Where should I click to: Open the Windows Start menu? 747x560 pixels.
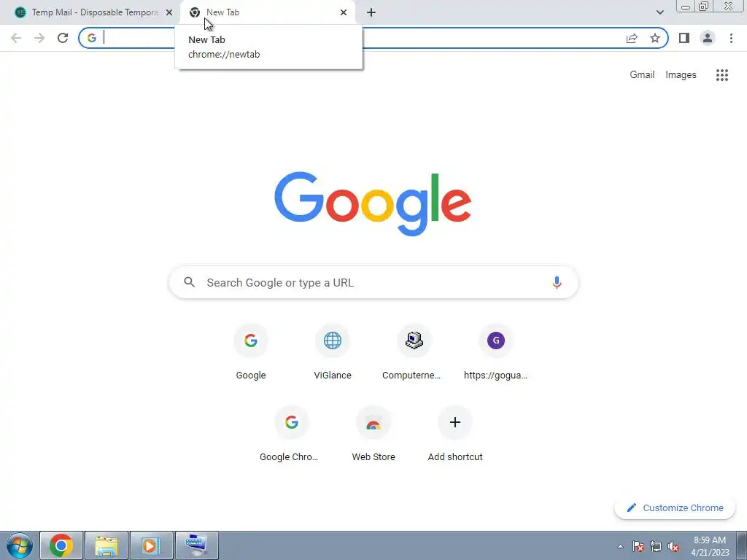[20, 545]
